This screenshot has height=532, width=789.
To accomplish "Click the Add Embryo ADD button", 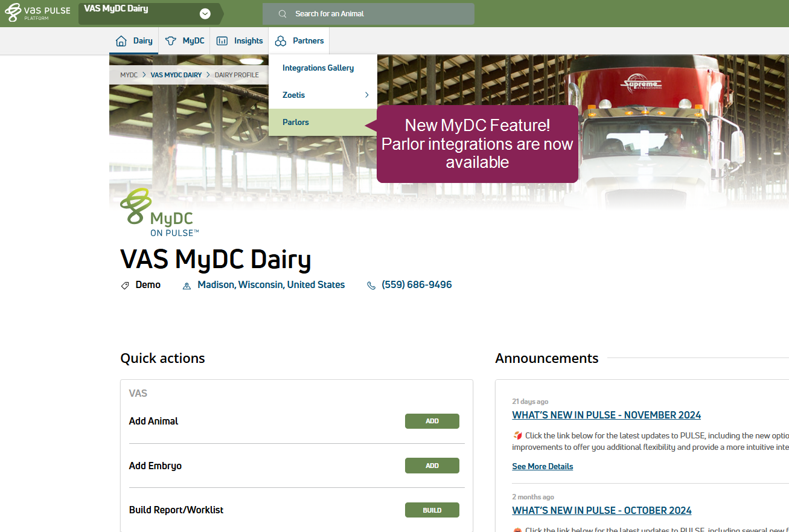I will [432, 466].
